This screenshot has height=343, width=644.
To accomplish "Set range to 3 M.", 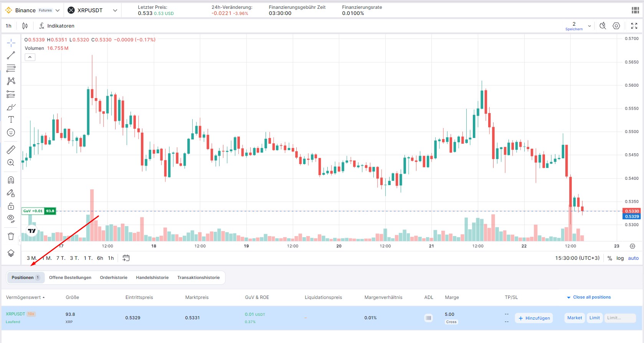I will click(31, 258).
